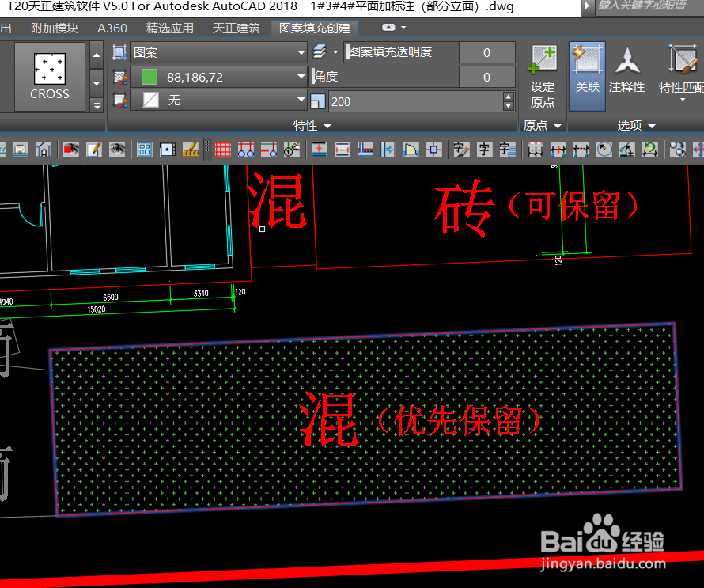
Task: Click arrow button left of search box
Action: (587, 7)
